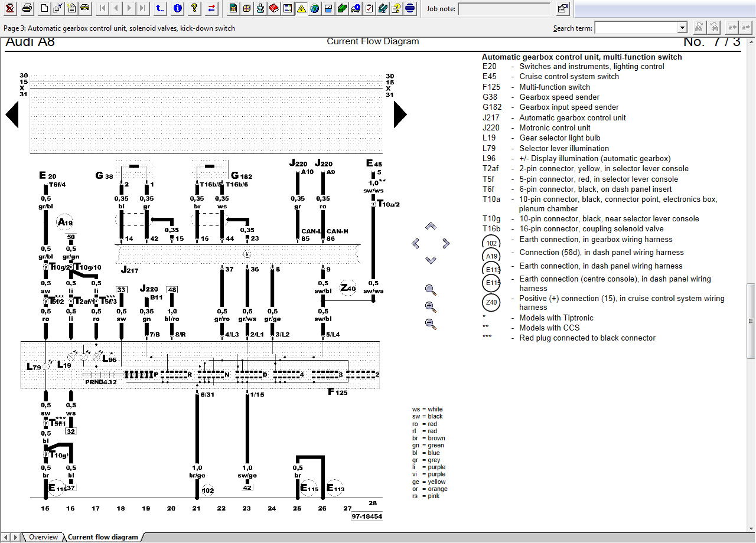Click the yellow warning triangle icon
Screen dimensions: 756x543
pos(301,8)
